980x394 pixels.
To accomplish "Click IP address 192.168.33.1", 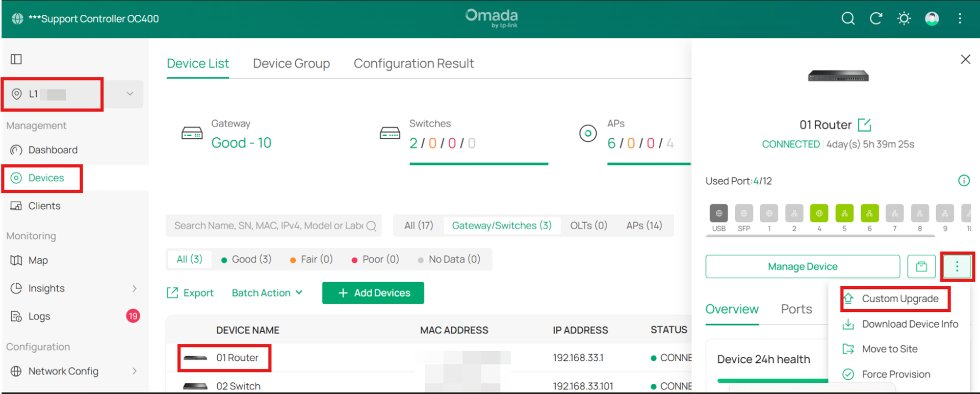I will 578,358.
